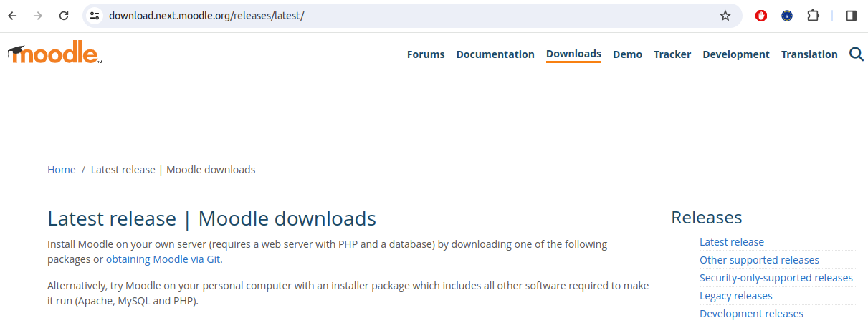This screenshot has height=323, width=868.
Task: Bookmark this page with the star icon
Action: click(725, 16)
